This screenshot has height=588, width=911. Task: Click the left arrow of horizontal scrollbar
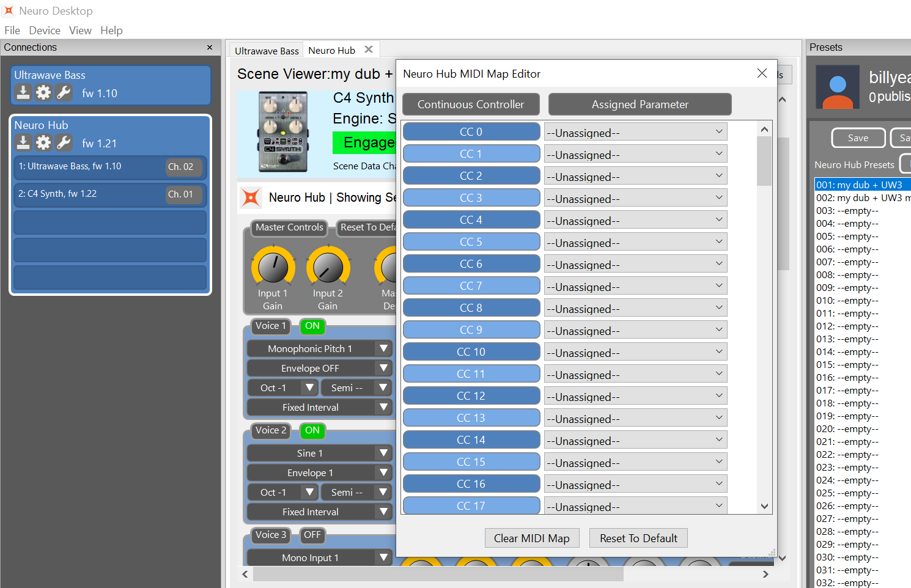pos(245,574)
